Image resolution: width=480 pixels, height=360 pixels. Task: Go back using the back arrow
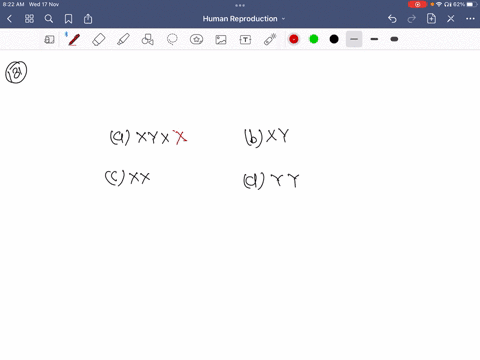[x=10, y=19]
